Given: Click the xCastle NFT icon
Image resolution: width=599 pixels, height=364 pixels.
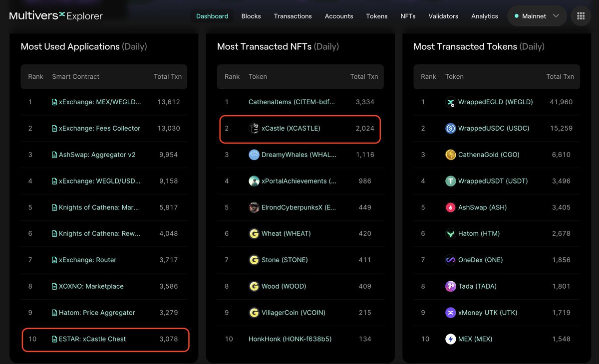Looking at the screenshot, I should click(254, 129).
